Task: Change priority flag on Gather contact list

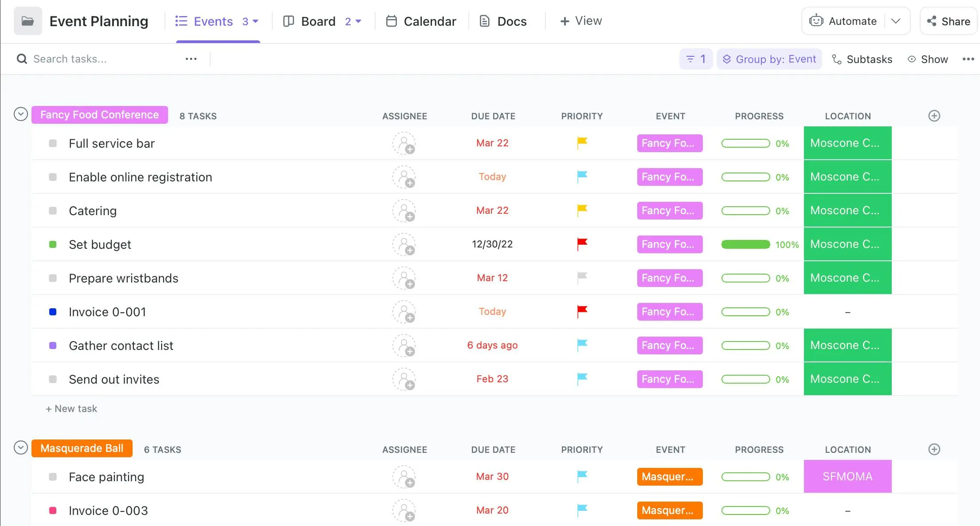Action: pos(582,345)
